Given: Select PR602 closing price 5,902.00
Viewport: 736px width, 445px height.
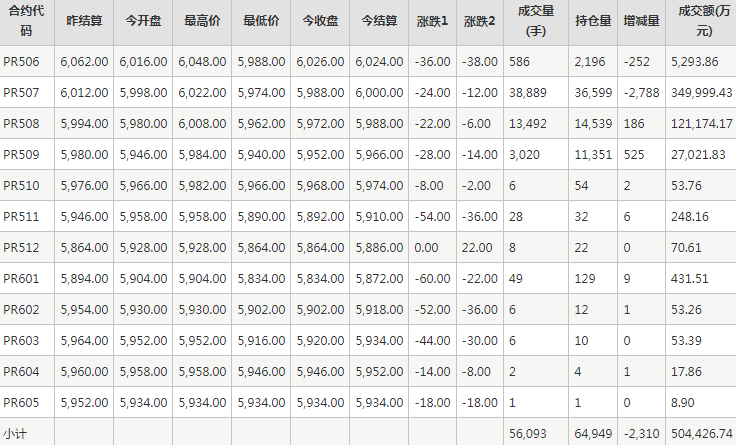Looking at the screenshot, I should point(320,309).
